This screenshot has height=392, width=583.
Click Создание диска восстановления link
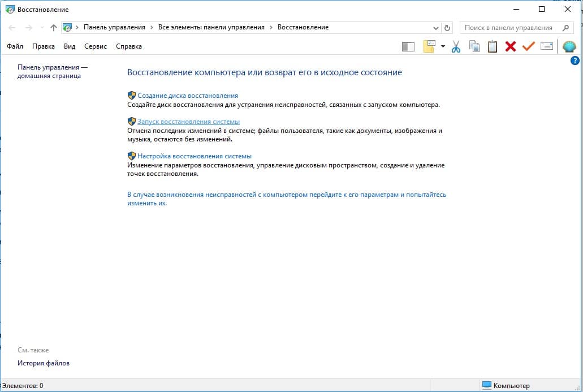(188, 96)
